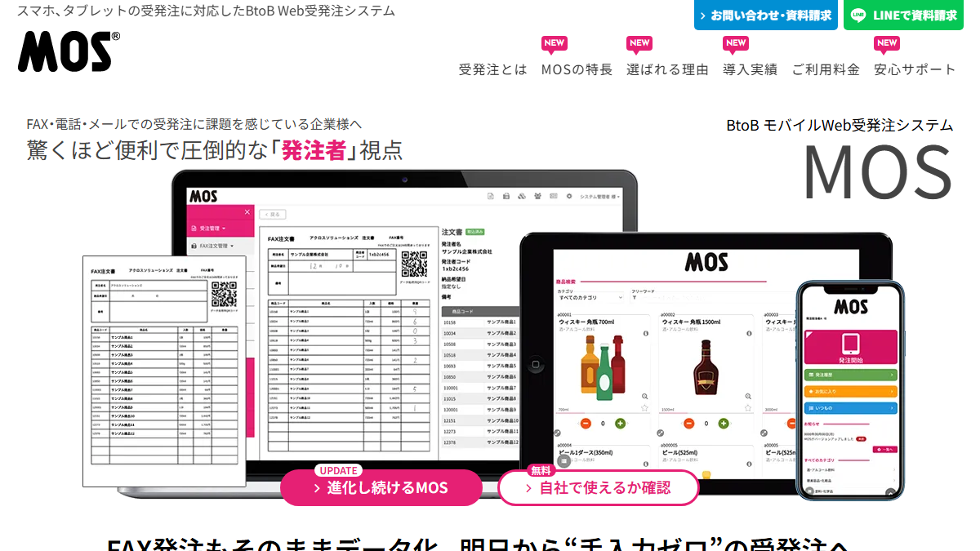
Task: Zoom the ウィスキー 角瓶 700ml image
Action: (x=645, y=396)
